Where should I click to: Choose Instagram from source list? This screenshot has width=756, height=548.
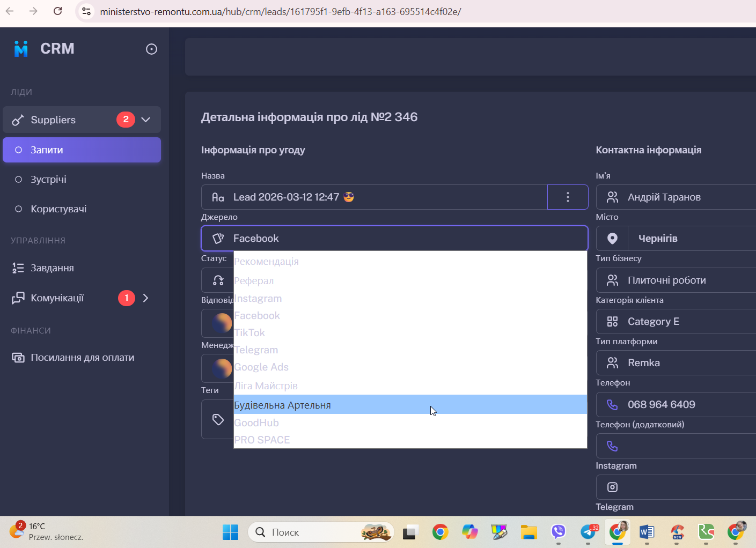click(x=410, y=298)
